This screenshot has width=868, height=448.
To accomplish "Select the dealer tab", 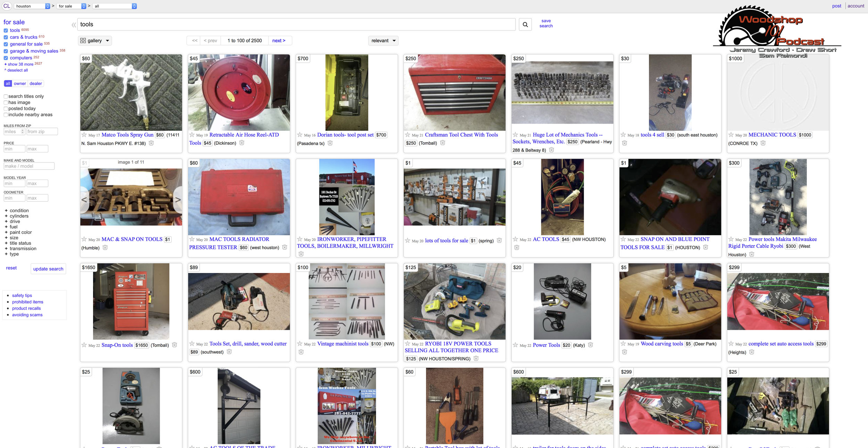I will click(x=35, y=84).
